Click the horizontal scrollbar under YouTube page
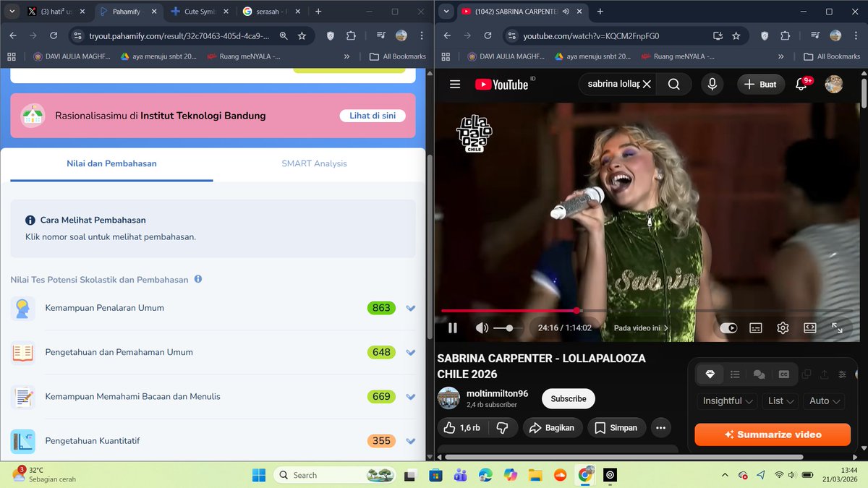The height and width of the screenshot is (488, 868). [x=624, y=457]
